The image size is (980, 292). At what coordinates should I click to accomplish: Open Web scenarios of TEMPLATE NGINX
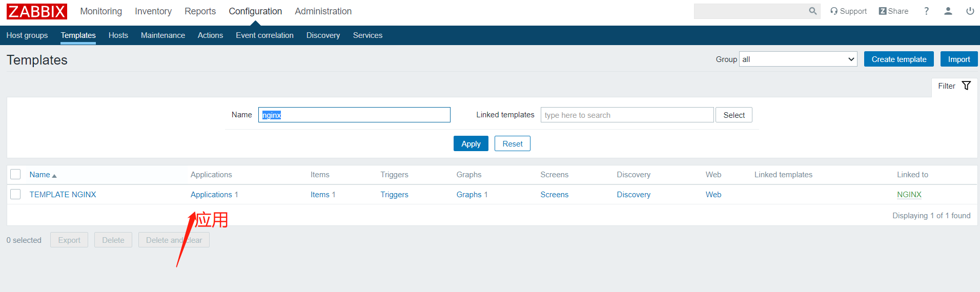click(713, 195)
